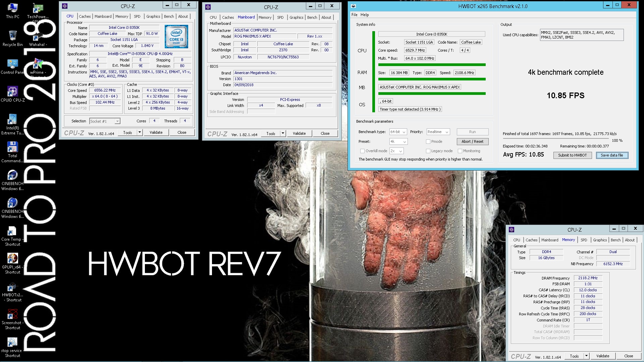Open Overkill 2x multiplier dropdown
The width and height of the screenshot is (644, 362).
[x=396, y=151]
